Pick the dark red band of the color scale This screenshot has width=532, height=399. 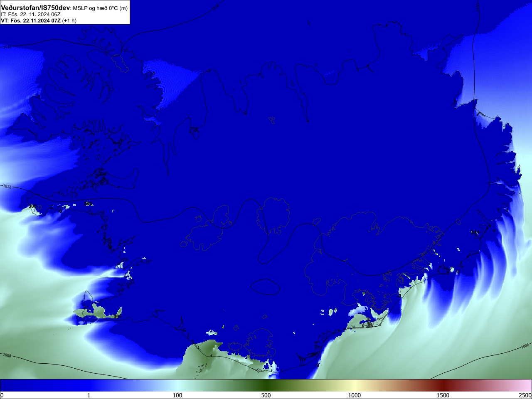[x=443, y=385]
